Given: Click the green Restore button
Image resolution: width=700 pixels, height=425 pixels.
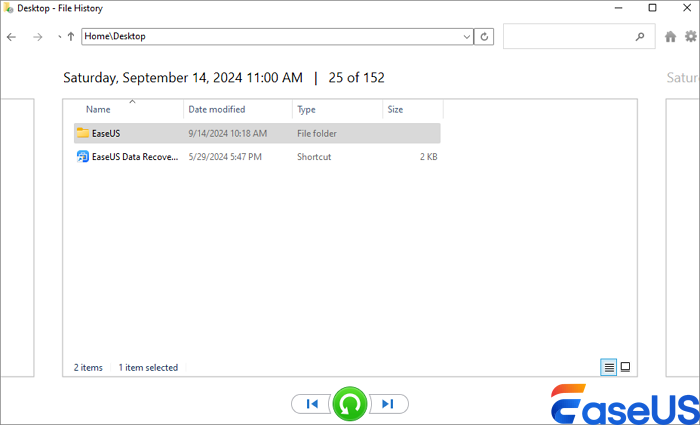Looking at the screenshot, I should 350,404.
